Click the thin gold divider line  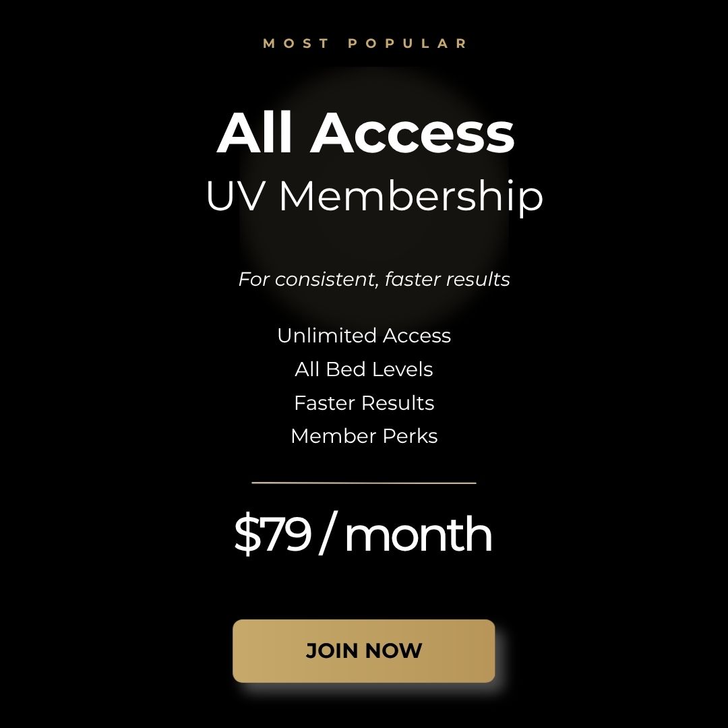(364, 483)
